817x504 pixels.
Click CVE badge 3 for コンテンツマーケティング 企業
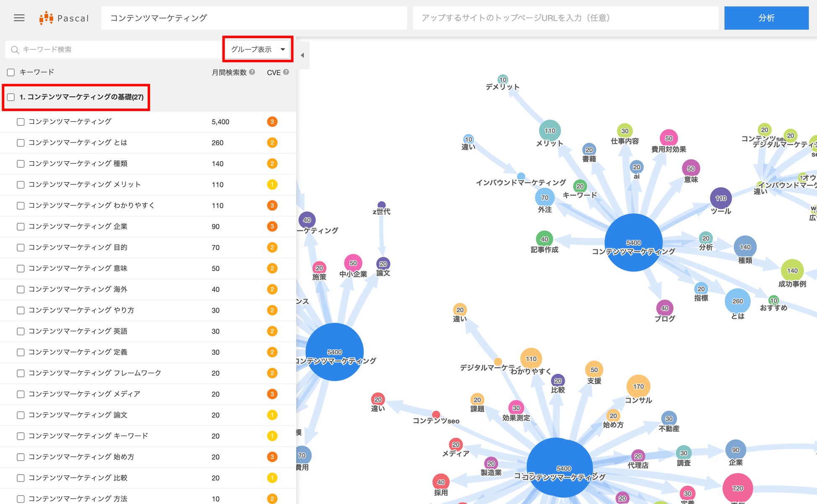coord(272,227)
